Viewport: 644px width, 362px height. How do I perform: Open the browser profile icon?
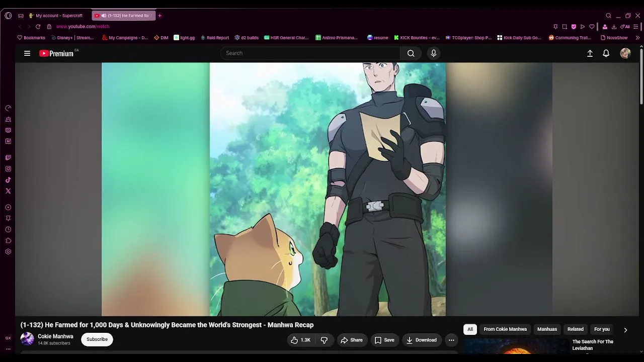coord(605,27)
